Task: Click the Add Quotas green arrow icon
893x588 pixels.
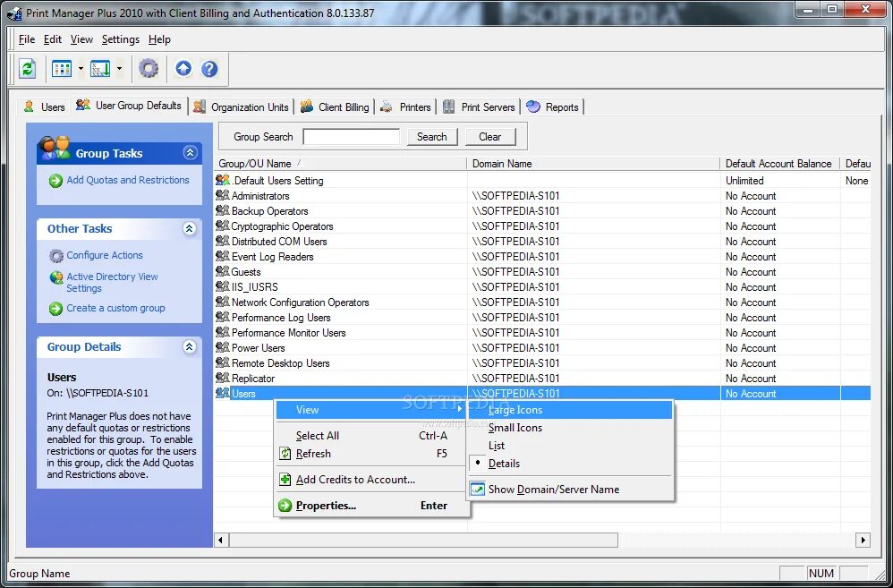Action: point(55,181)
